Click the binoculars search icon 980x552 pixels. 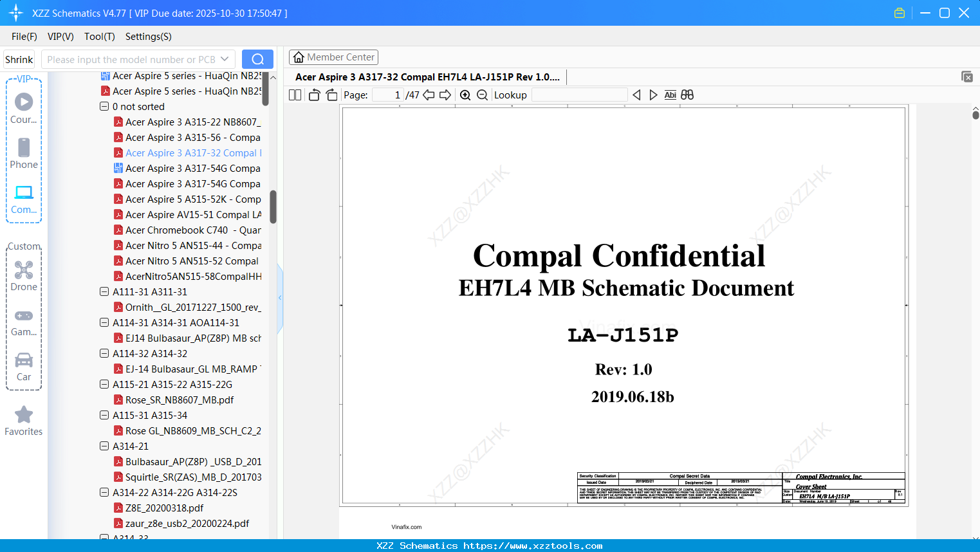[687, 95]
